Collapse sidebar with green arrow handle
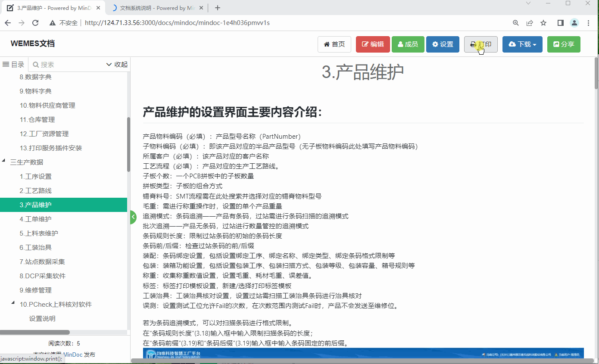The height and width of the screenshot is (364, 599). (133, 217)
